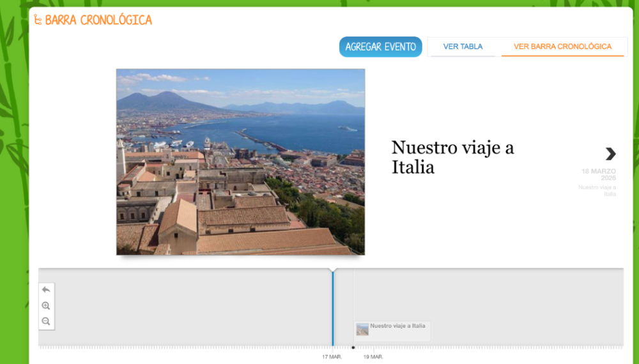Select the Nuestro viaje a Italia timeline flag
Viewport: 639px width, 364px height.
click(x=397, y=326)
